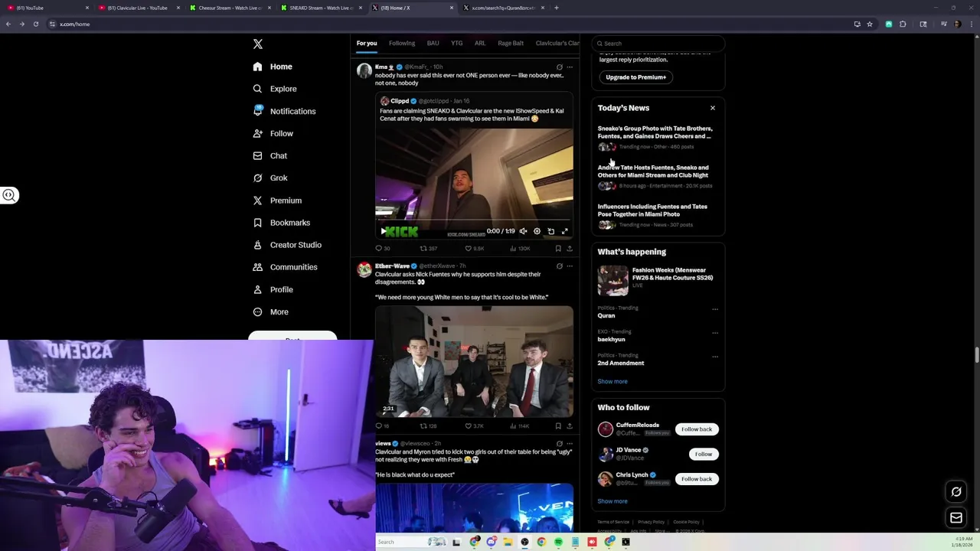
Task: Open options for baekhyun trend
Action: click(715, 333)
